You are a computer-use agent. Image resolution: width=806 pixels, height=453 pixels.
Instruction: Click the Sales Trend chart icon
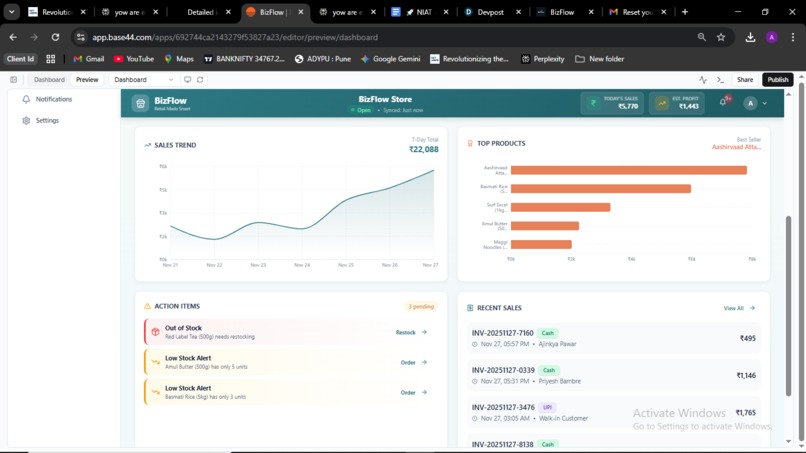148,145
